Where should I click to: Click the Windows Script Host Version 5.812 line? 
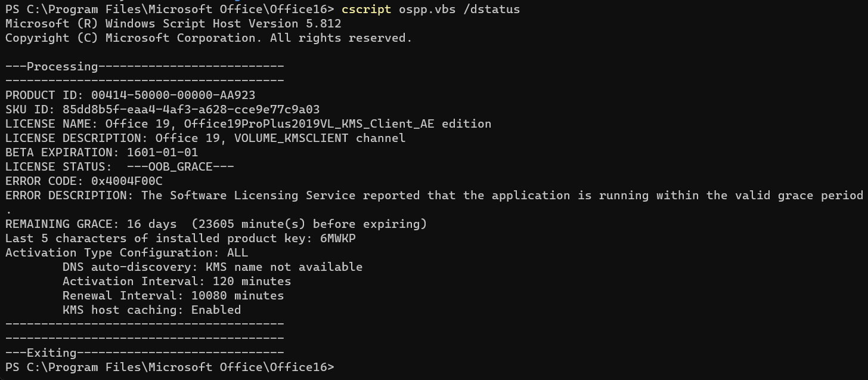tap(173, 24)
